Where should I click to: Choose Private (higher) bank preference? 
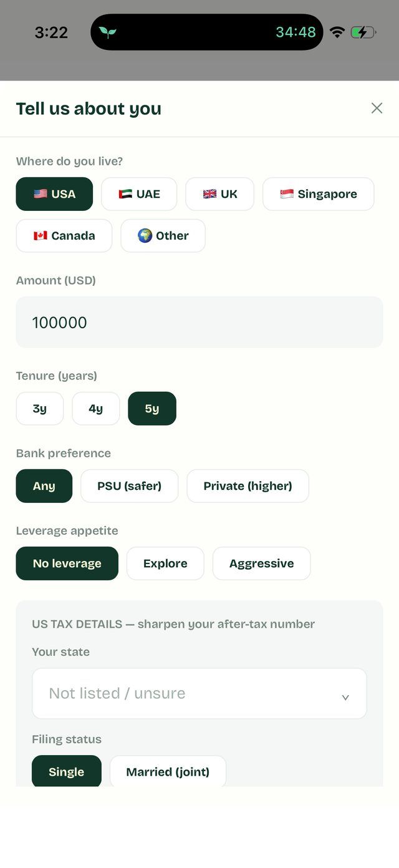click(x=248, y=486)
